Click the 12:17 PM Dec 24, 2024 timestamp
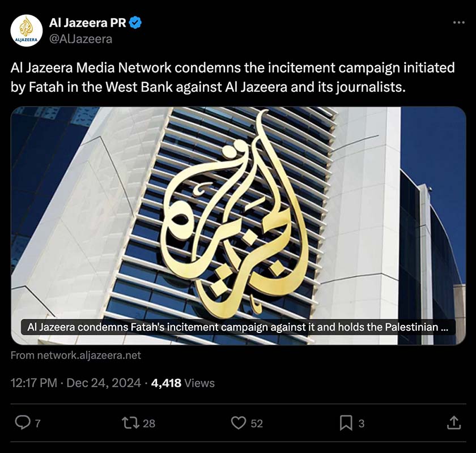Image resolution: width=476 pixels, height=453 pixels. point(76,383)
